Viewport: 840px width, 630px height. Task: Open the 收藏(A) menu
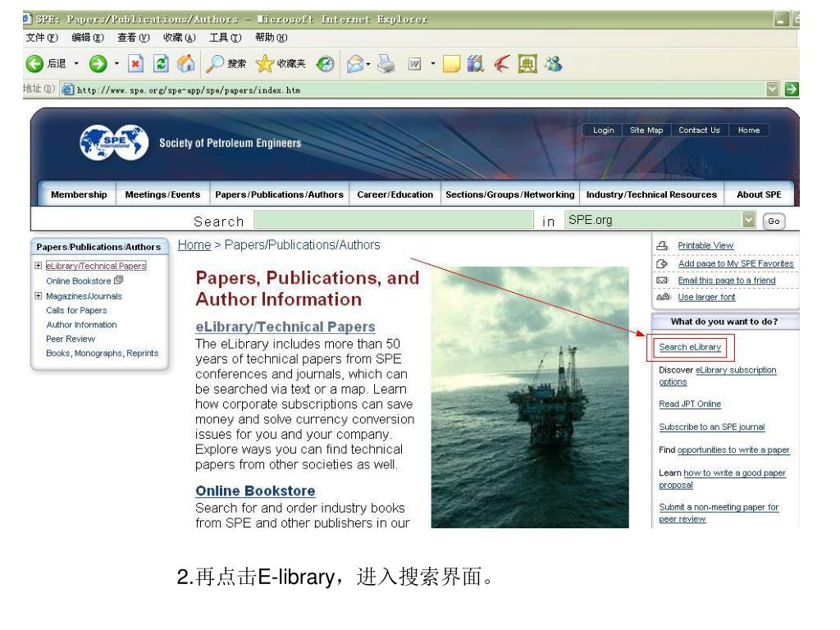click(180, 38)
